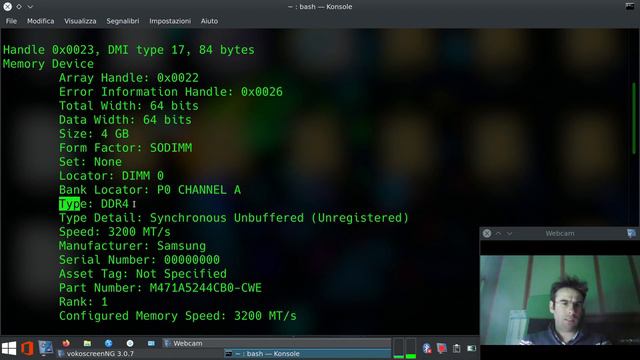The image size is (640, 360).
Task: Open the Windows-logo application launcher
Action: pos(9,348)
